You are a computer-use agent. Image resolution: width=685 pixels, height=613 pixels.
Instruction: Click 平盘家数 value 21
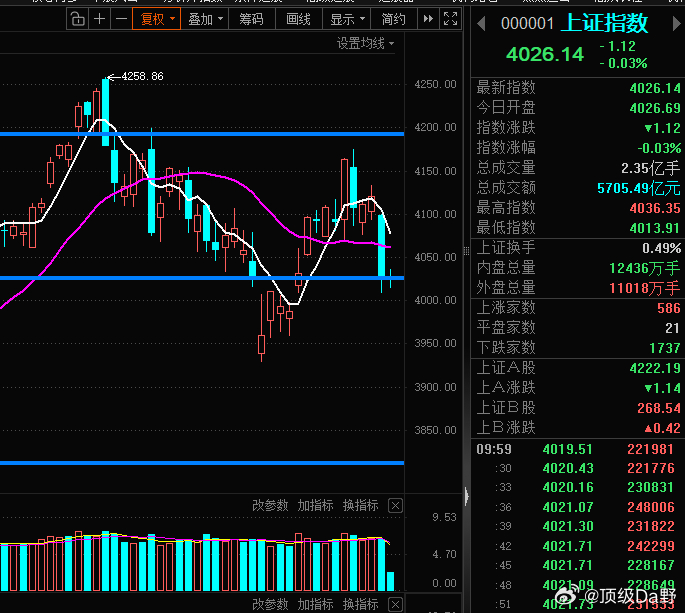pyautogui.click(x=672, y=328)
